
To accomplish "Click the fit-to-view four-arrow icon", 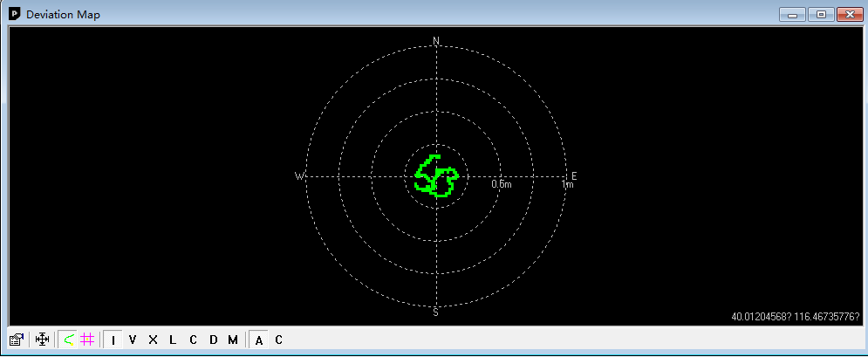I will coord(42,340).
